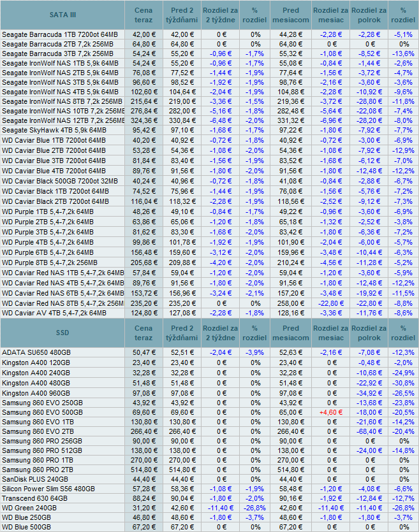Select Seagate Barracuda 1TB 7200ot 64MB row name
419x532 pixels.
60,34
